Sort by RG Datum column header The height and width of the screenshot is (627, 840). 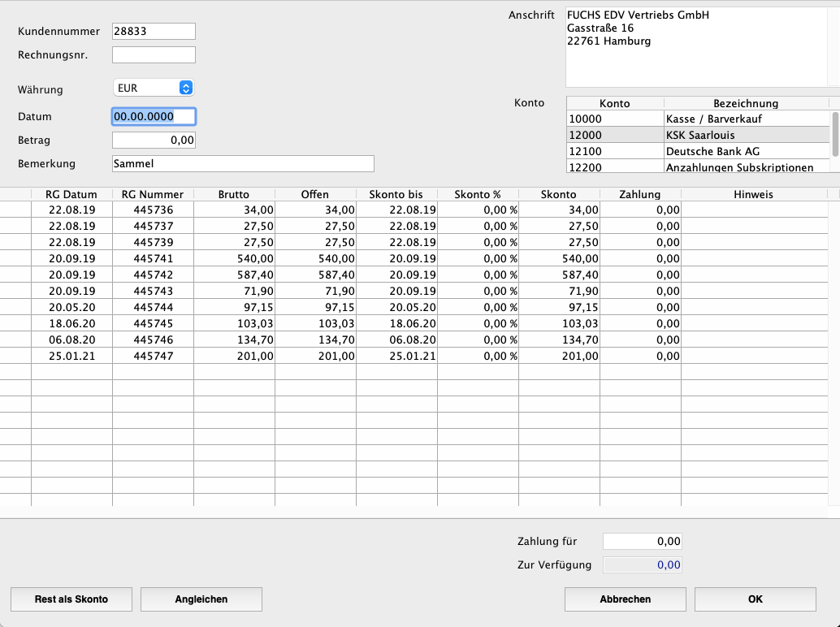71,195
